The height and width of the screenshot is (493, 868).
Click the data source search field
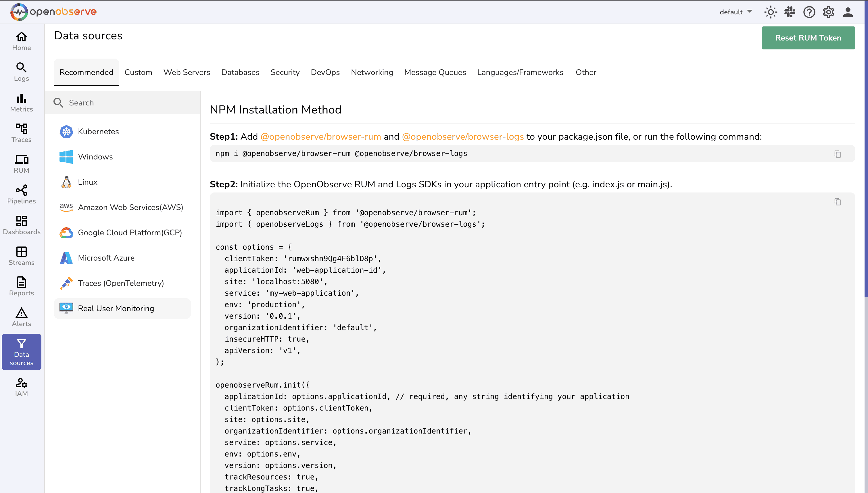click(122, 103)
